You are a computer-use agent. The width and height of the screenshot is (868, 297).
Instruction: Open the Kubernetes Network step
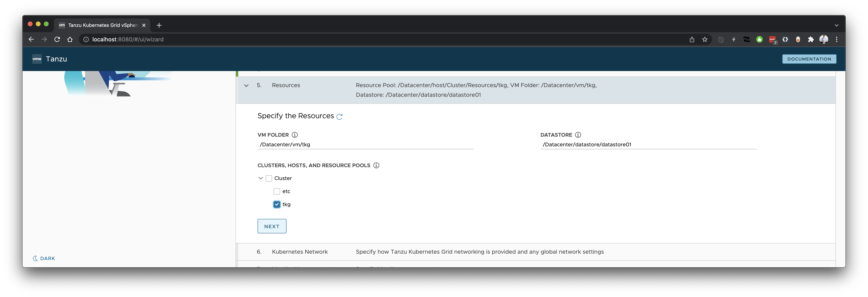[x=536, y=252]
